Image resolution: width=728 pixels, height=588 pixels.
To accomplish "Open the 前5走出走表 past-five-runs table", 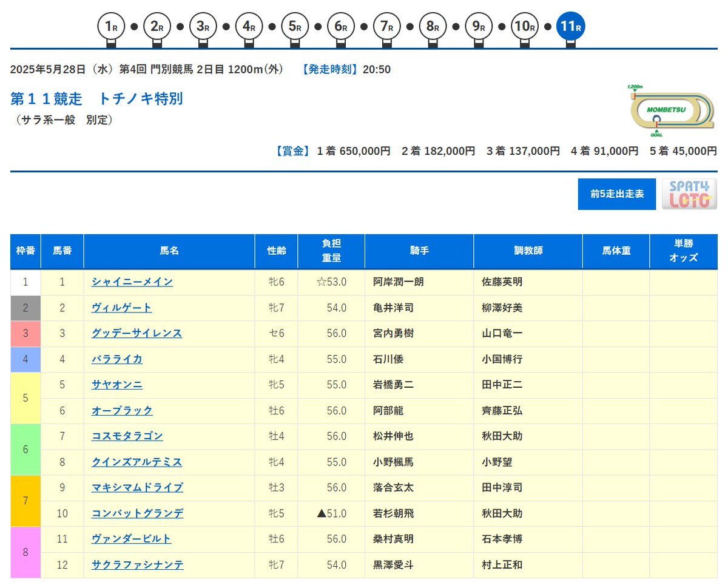I will click(617, 194).
